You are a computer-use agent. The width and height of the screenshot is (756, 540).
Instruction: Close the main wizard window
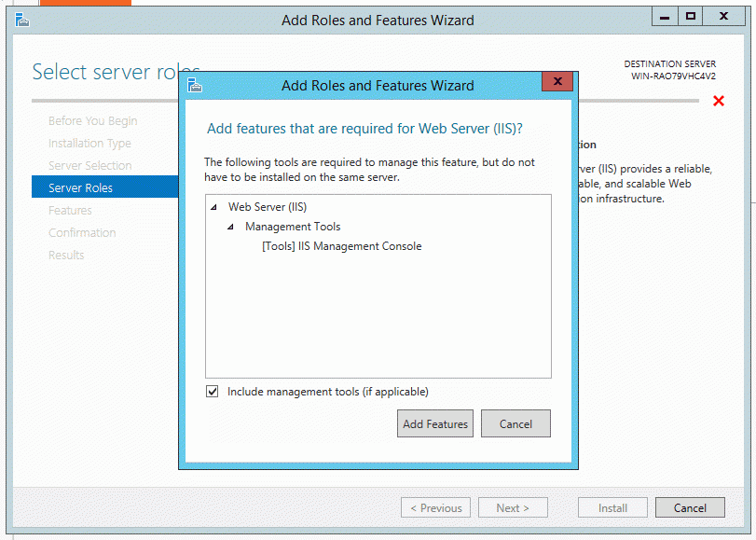[723, 17]
